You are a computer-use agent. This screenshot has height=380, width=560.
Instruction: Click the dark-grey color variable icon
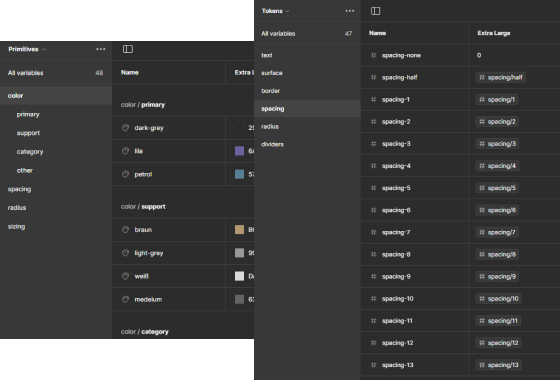click(x=125, y=128)
